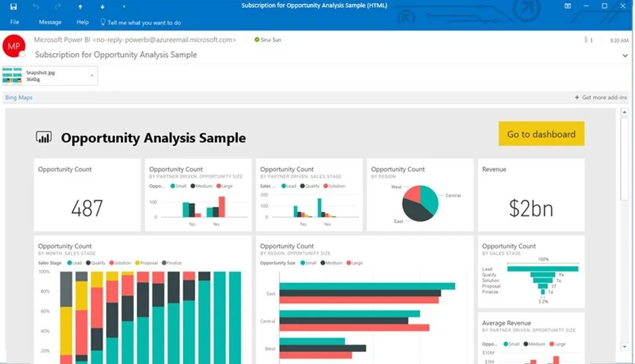Click Get more add-ins
This screenshot has height=364, width=635.
[601, 97]
